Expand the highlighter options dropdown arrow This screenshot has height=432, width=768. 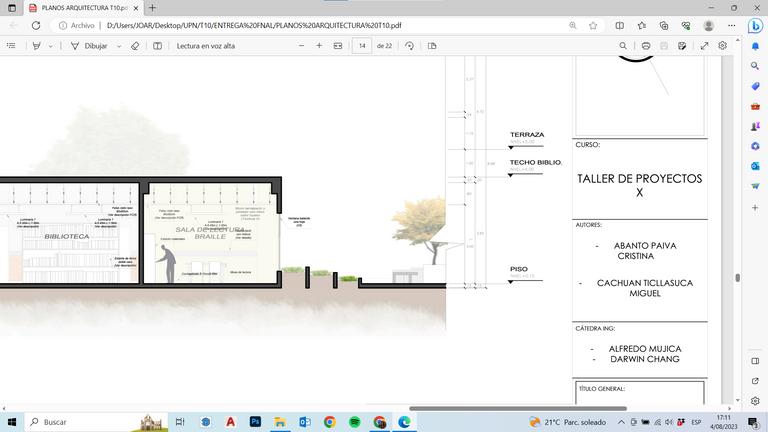pos(51,46)
